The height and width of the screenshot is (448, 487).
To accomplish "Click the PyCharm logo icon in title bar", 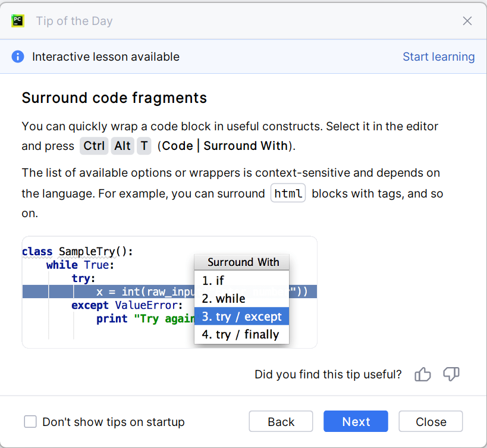I will click(18, 21).
